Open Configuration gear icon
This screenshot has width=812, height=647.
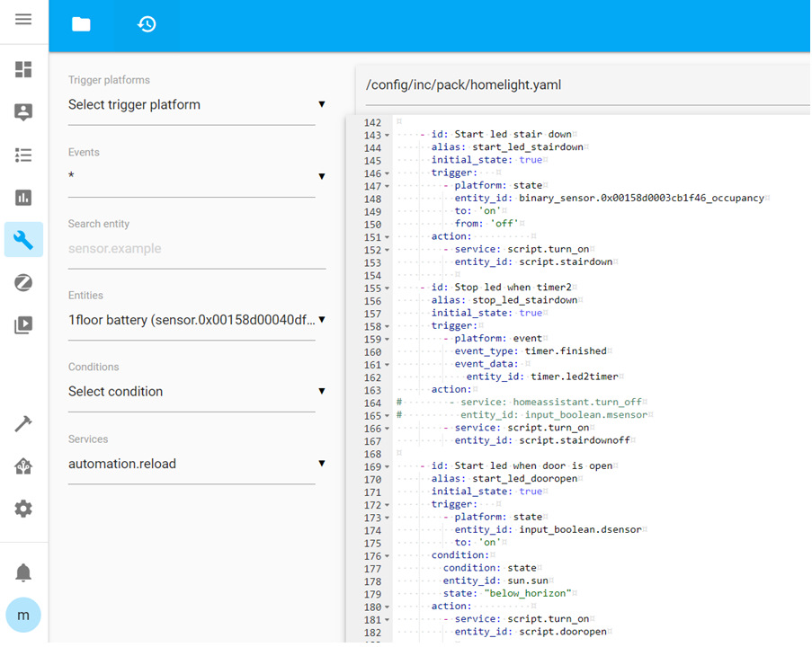(23, 509)
